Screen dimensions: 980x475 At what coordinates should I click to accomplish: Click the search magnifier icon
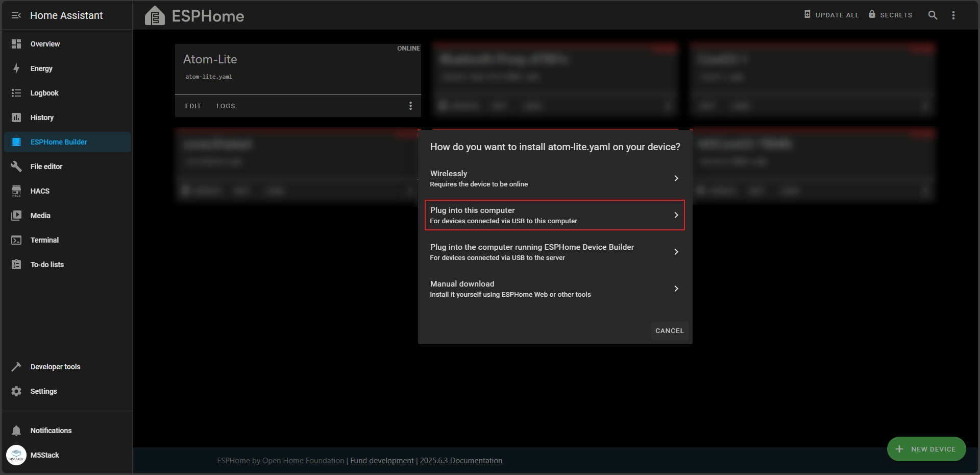tap(933, 15)
